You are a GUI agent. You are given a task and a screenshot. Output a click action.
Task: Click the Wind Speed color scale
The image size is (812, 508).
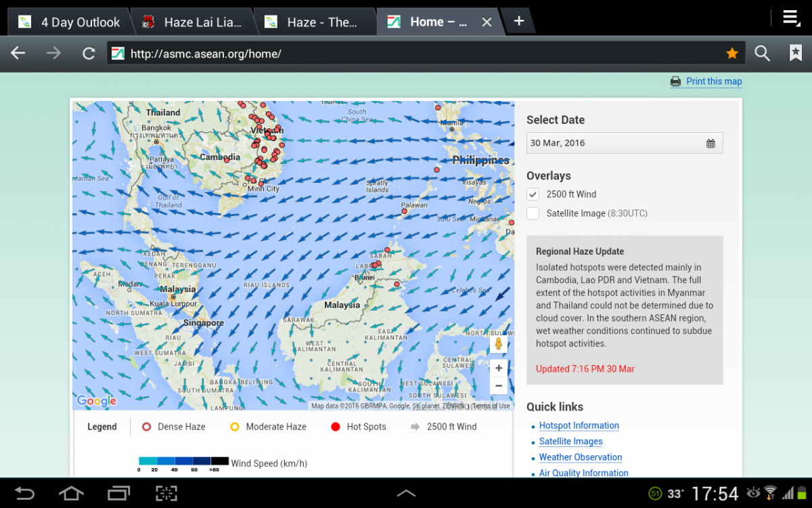pyautogui.click(x=183, y=462)
